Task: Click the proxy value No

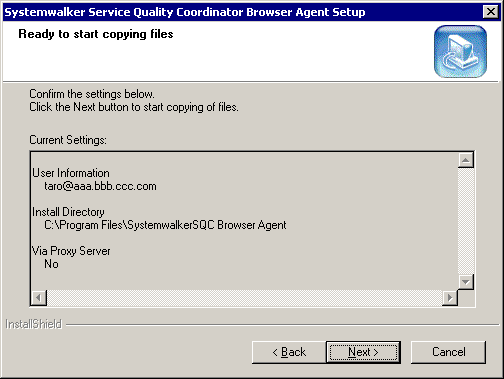Action: click(x=51, y=264)
